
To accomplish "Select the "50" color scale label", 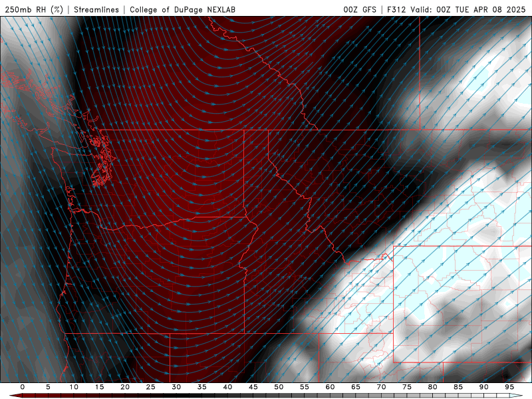I will coord(279,387).
